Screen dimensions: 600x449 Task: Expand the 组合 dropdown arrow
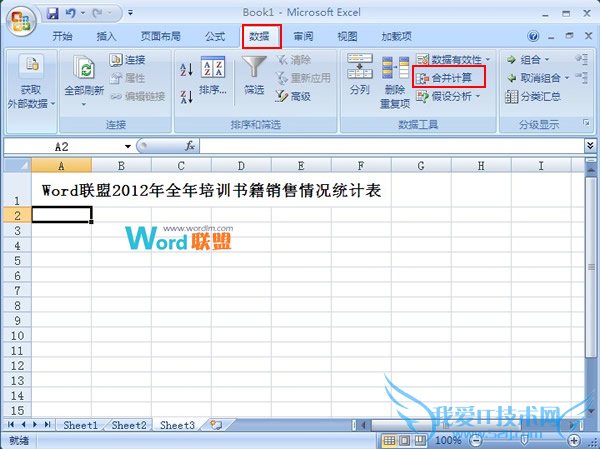pos(547,60)
